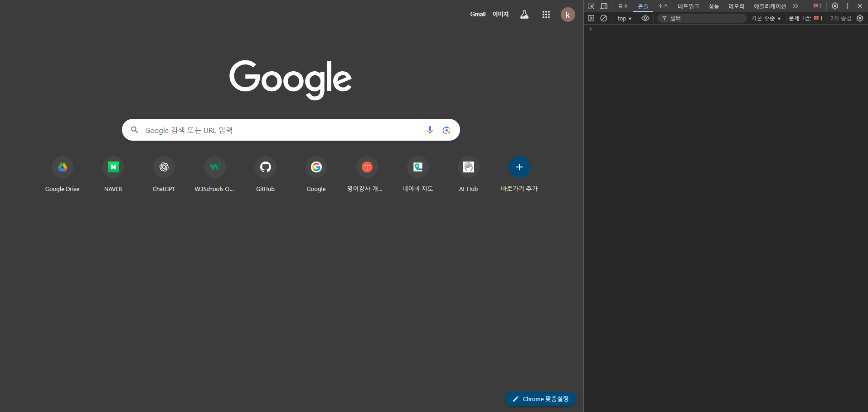
Task: Switch to the 소스 (Sources) tab
Action: [663, 6]
